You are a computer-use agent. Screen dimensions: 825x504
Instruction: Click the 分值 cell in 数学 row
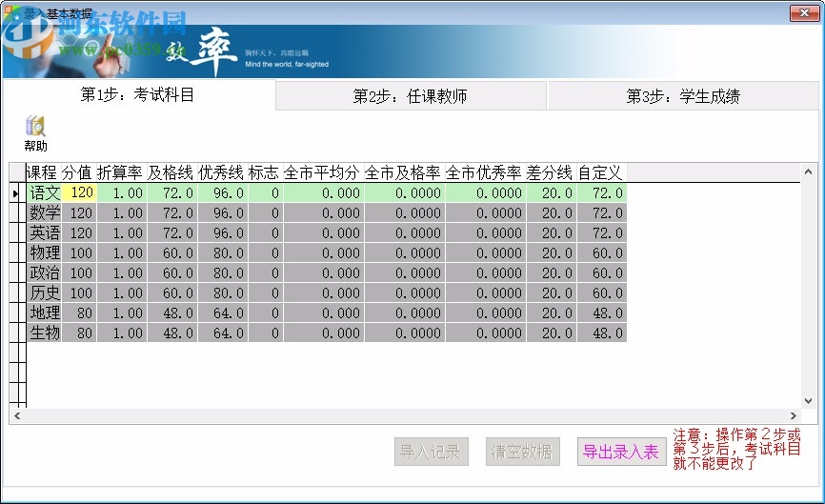(79, 212)
